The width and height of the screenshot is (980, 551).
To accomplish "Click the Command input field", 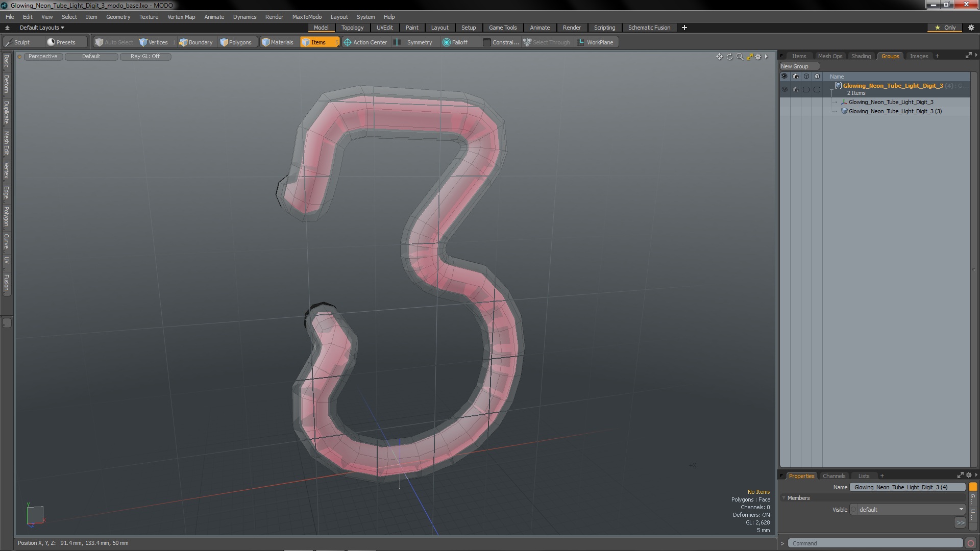I will 875,543.
